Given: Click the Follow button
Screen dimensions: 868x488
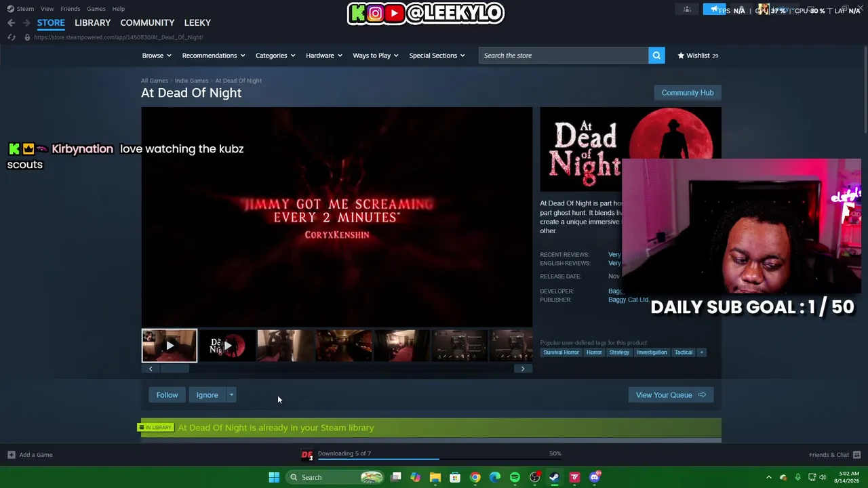Looking at the screenshot, I should coord(167,395).
